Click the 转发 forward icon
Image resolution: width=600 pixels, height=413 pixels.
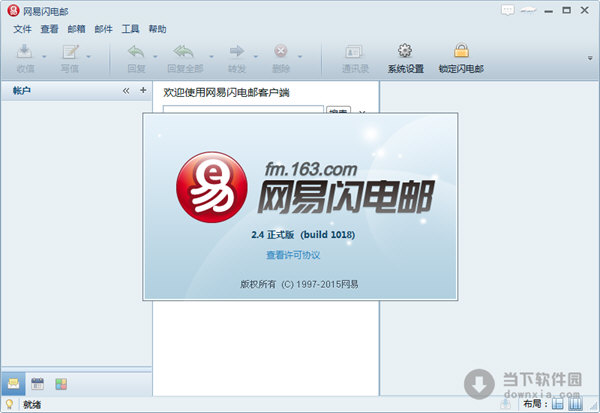(x=237, y=51)
